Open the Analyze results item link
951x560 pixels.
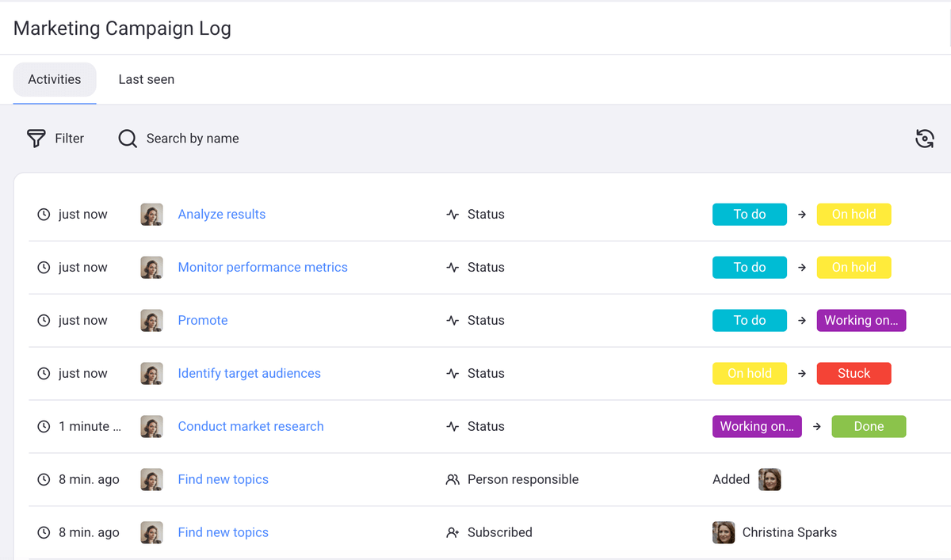point(222,215)
